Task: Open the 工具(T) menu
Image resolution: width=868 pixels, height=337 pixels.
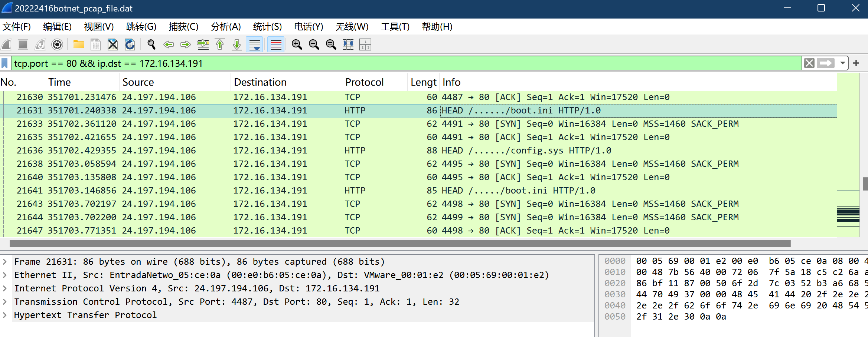Action: coord(395,27)
